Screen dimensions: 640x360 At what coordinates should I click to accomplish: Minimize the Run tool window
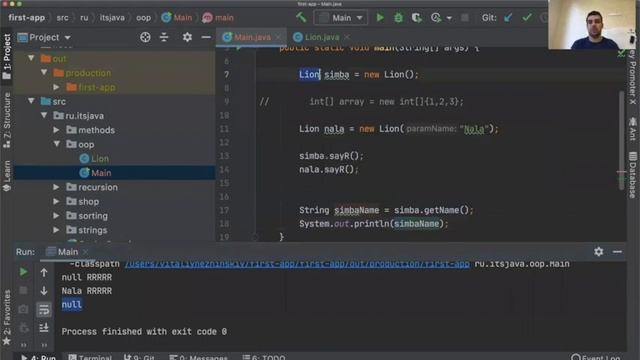617,252
